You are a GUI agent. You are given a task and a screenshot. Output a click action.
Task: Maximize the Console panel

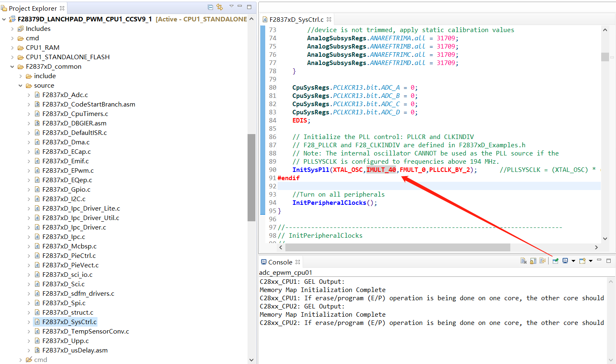click(x=609, y=260)
